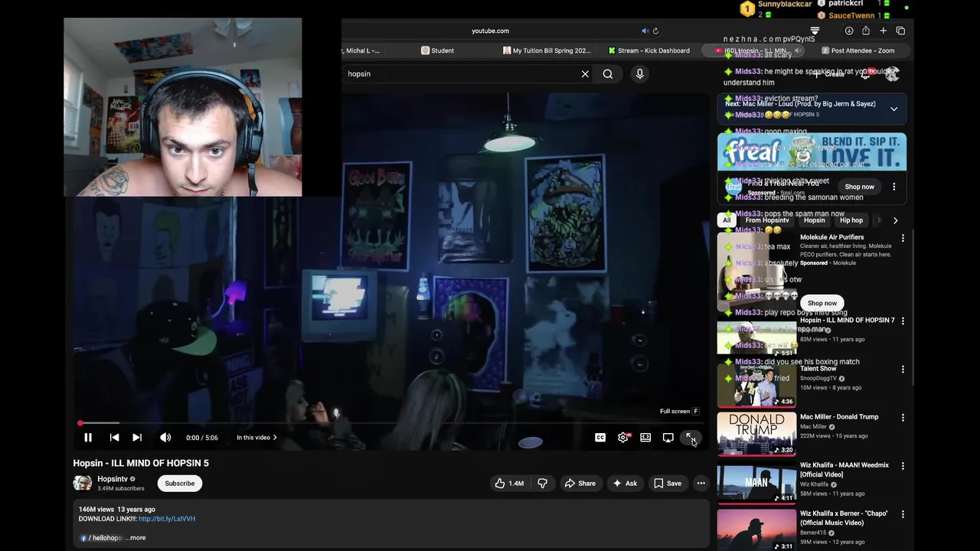Click the red video progress bar
Screen dimensions: 980x551
coord(390,422)
